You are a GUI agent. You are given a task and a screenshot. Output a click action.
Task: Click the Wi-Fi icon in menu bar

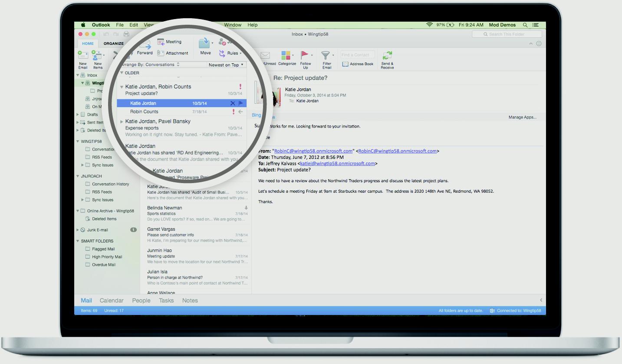coord(430,25)
